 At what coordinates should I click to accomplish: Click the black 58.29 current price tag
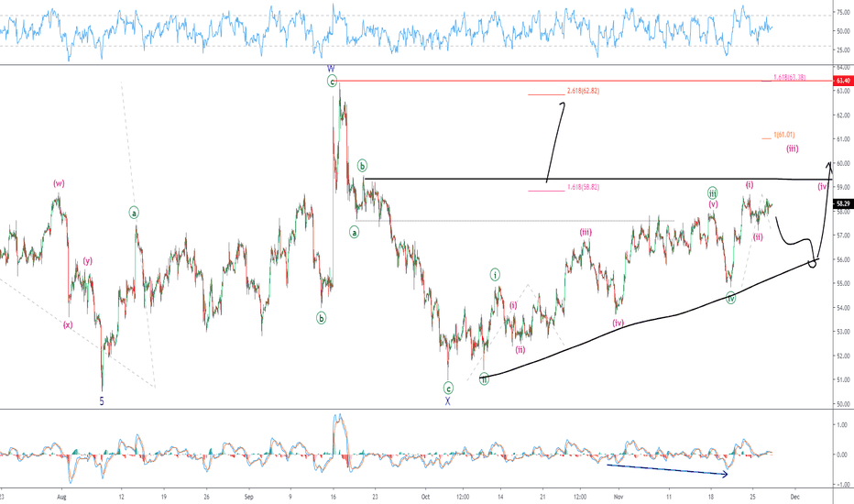[843, 203]
